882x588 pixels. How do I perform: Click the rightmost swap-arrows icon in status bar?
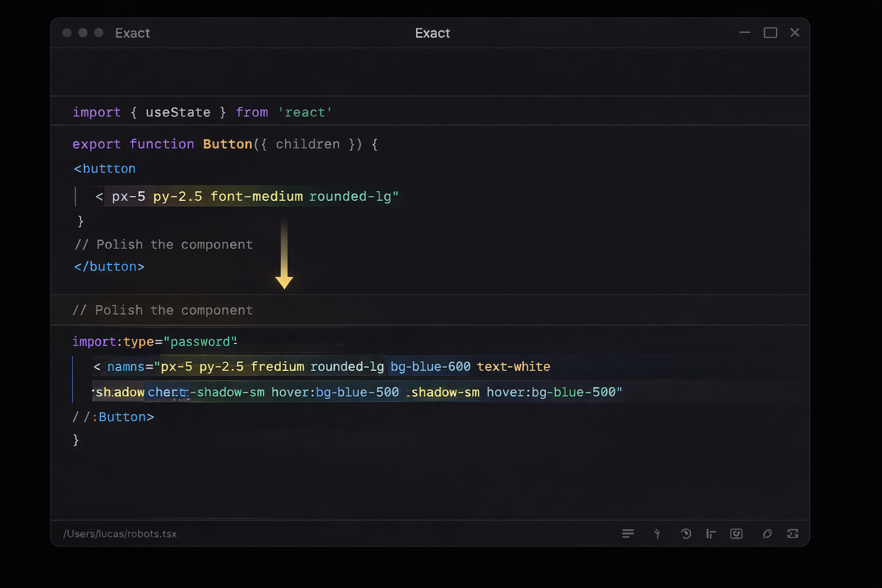[793, 534]
